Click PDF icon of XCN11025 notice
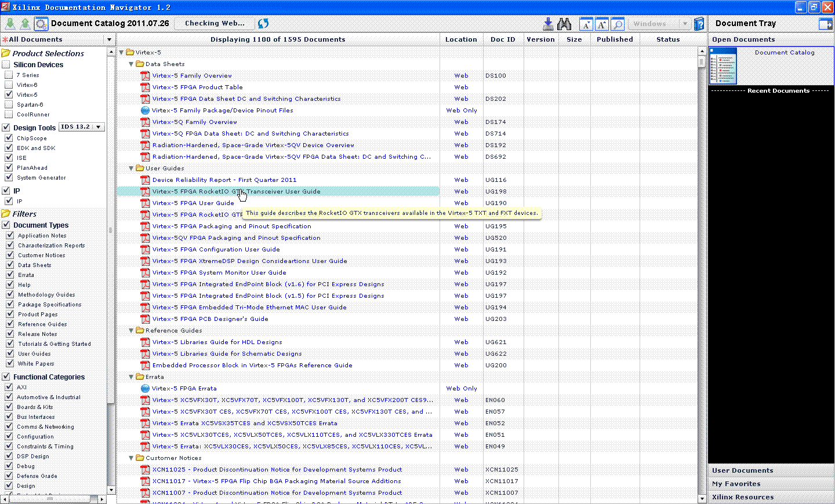 pos(145,470)
